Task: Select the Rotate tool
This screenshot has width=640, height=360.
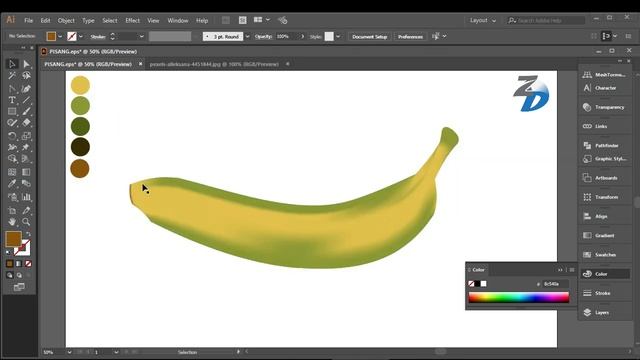Action: coord(12,136)
